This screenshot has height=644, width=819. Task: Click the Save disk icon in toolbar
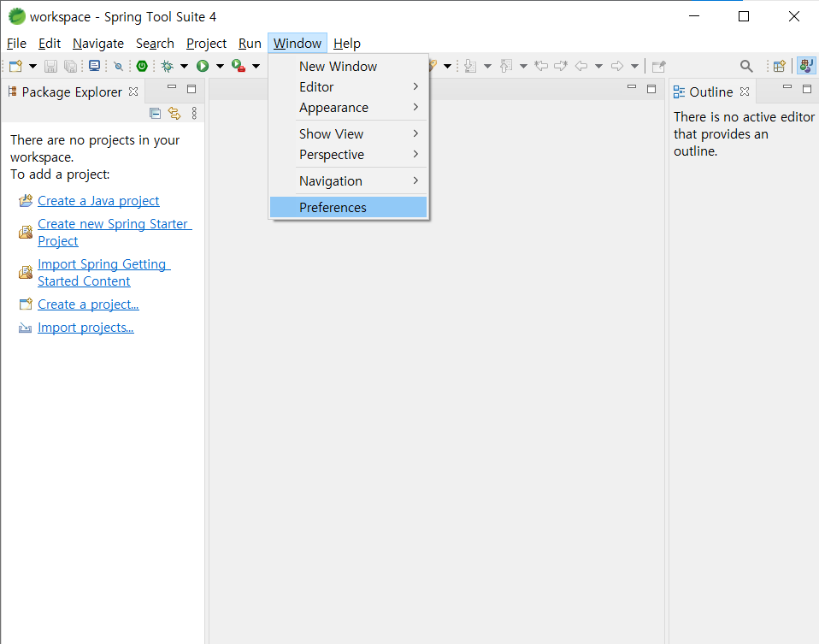point(50,66)
